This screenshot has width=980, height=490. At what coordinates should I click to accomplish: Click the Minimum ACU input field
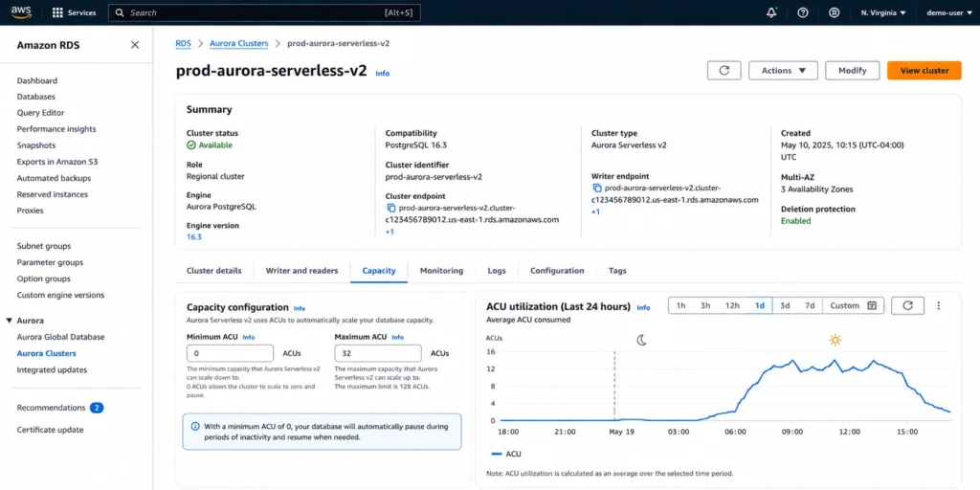tap(230, 353)
